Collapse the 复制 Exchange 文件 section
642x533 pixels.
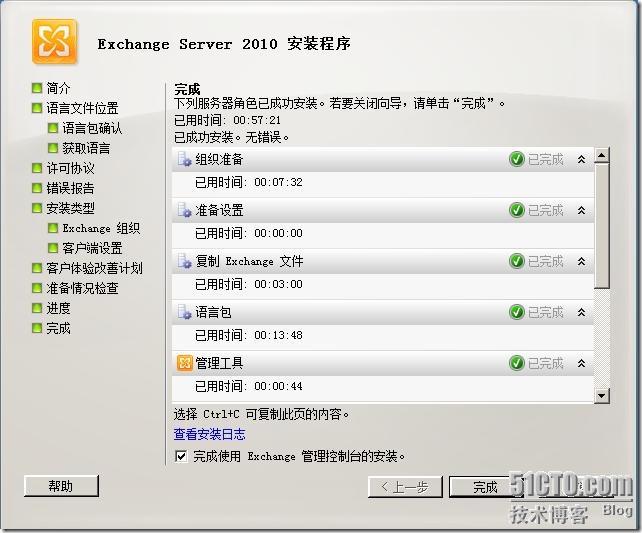pos(581,261)
